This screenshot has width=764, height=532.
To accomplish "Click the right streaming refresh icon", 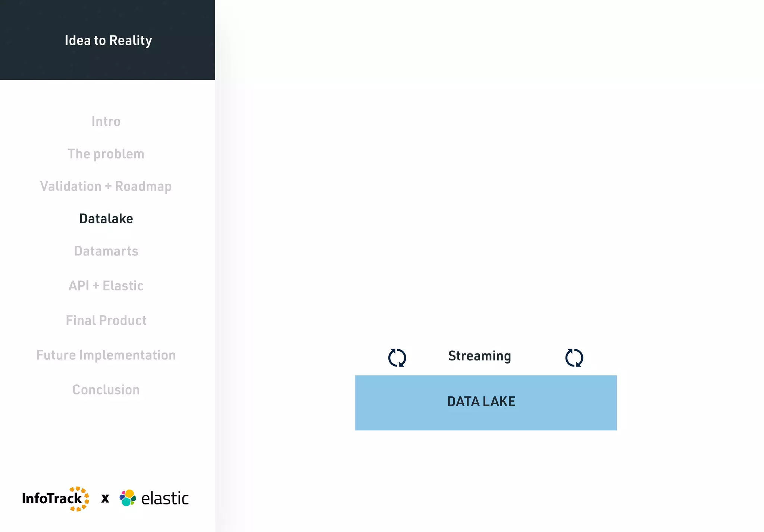I will coord(574,358).
